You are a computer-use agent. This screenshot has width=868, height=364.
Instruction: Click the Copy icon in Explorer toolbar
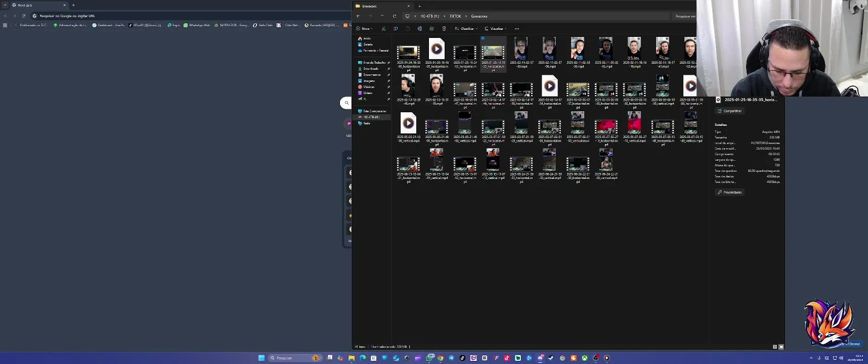[x=396, y=29]
